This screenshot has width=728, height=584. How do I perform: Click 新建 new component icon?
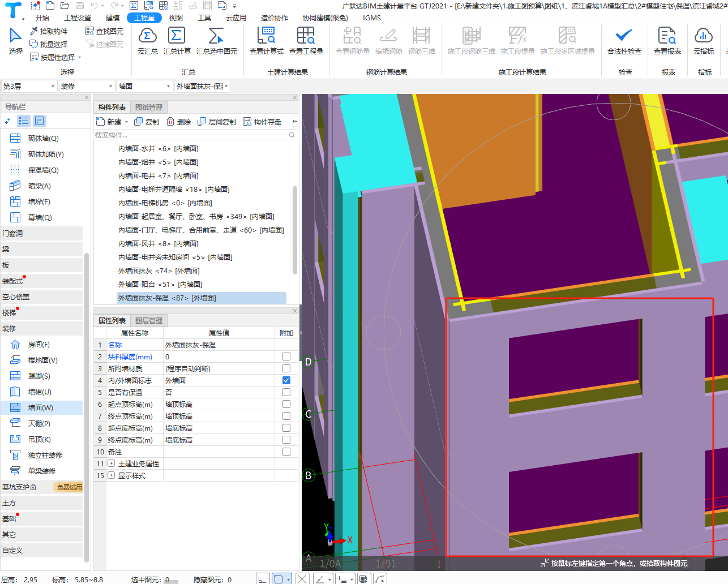101,122
